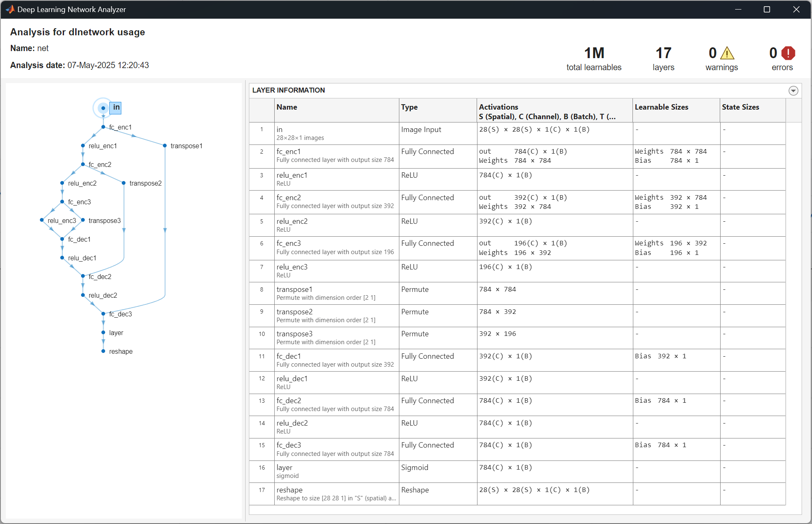
Task: Click the '1M total learnables' summary
Action: pos(593,58)
